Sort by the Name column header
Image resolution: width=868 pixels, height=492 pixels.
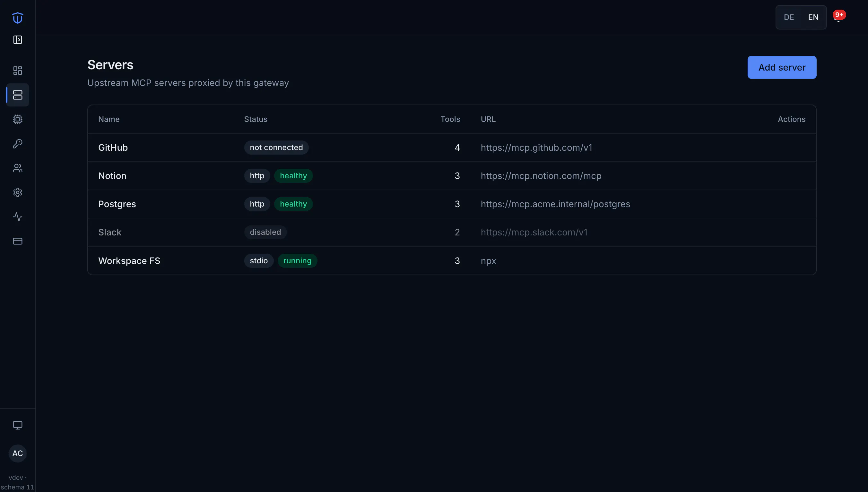pyautogui.click(x=109, y=119)
